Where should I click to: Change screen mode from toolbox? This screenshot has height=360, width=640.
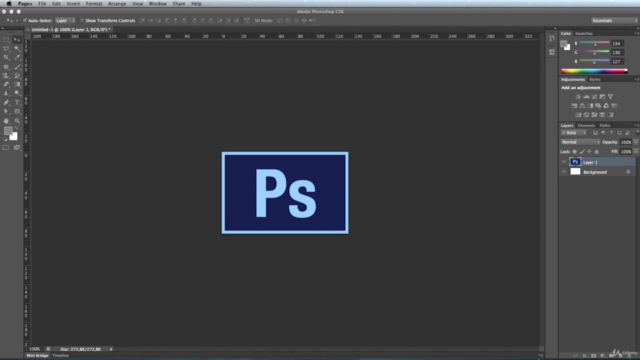pos(17,148)
